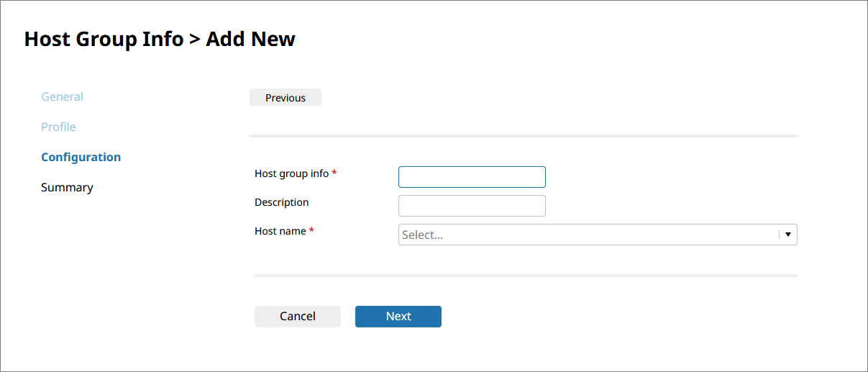
Task: Click the red asterisk beside Host group info
Action: coord(334,173)
